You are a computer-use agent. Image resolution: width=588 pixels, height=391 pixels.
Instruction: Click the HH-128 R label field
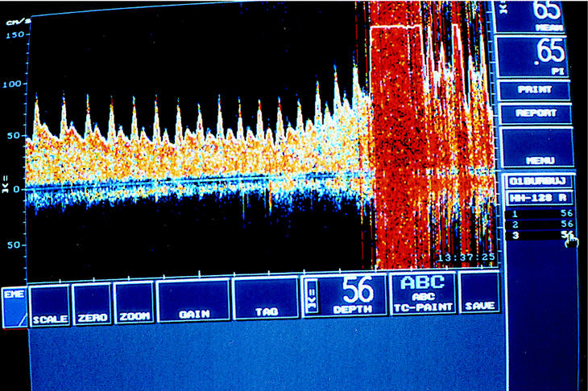536,197
